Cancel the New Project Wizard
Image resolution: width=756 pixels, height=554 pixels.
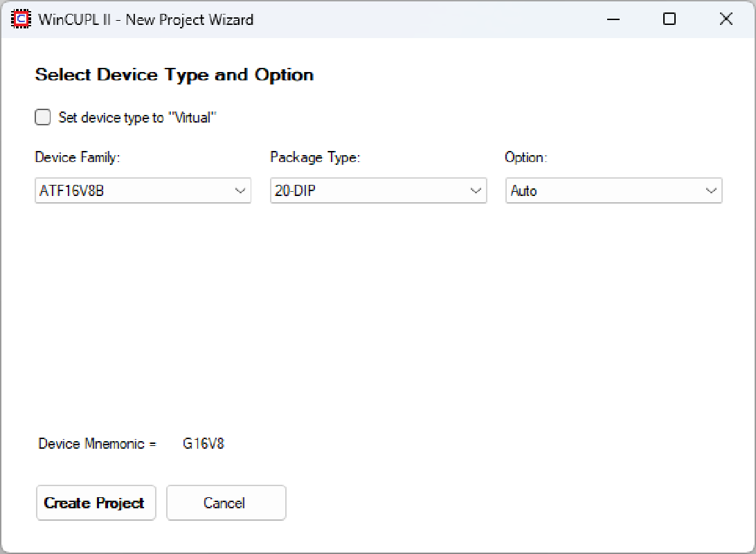tap(226, 503)
